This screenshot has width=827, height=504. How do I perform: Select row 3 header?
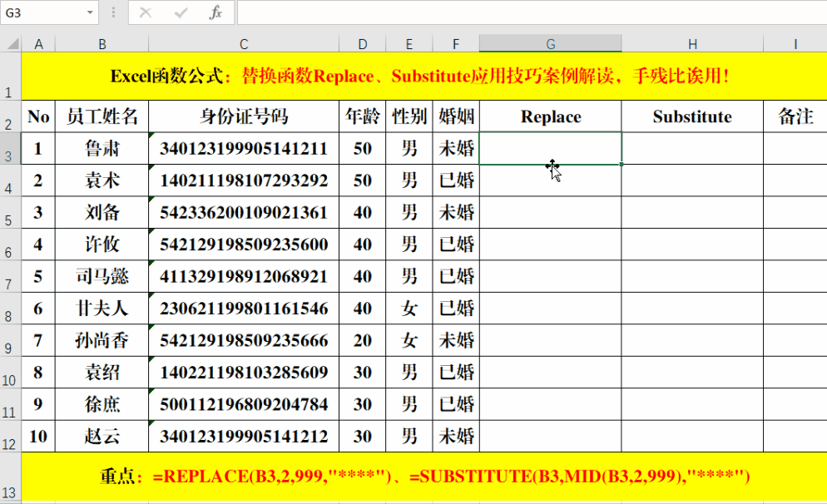coord(11,149)
